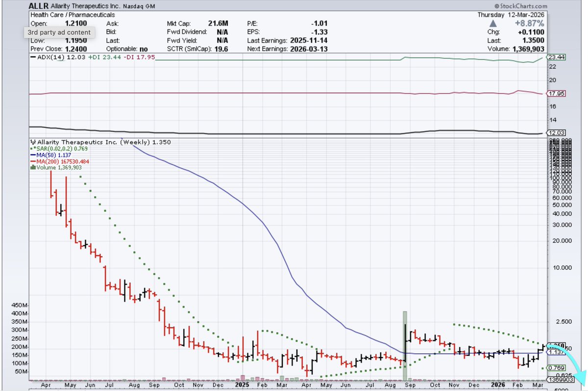Viewport: 588px width, 391px height.
Task: Click the Last price value 1.3500
Action: pyautogui.click(x=534, y=41)
